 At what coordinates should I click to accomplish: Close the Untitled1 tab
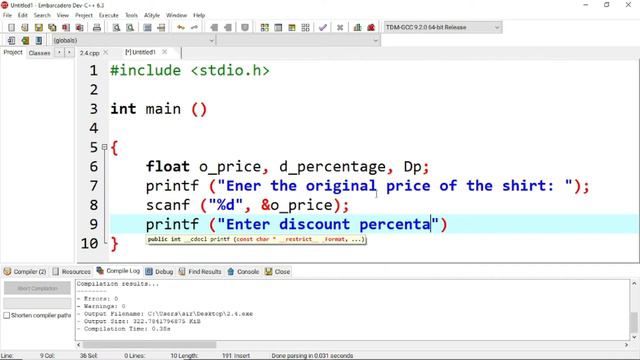tap(164, 52)
